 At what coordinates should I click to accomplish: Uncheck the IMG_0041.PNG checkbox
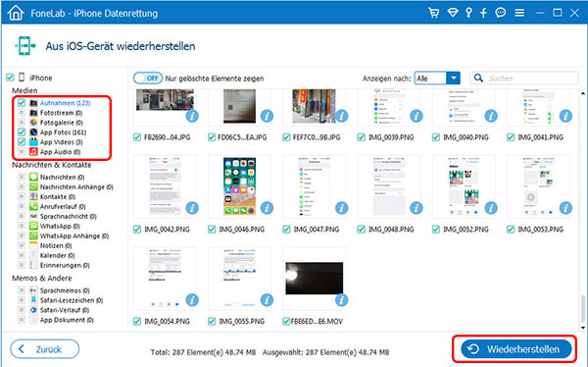coord(511,137)
